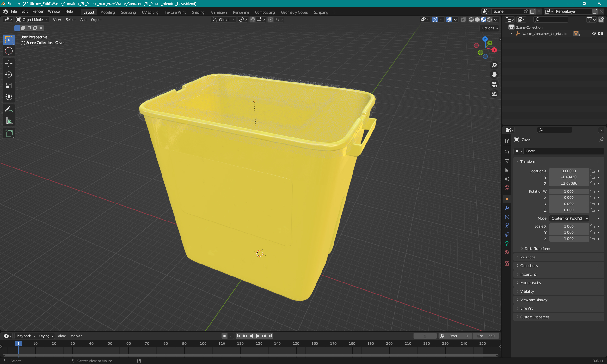Play the animation forward
Screen dimensions: 607x364
coord(257,336)
